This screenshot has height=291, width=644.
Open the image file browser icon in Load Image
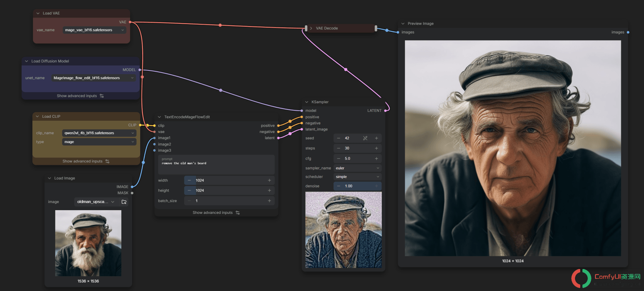tap(124, 202)
